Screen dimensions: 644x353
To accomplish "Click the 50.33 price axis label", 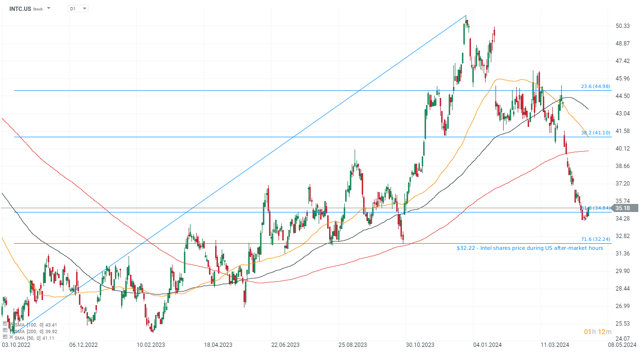I will [x=623, y=26].
